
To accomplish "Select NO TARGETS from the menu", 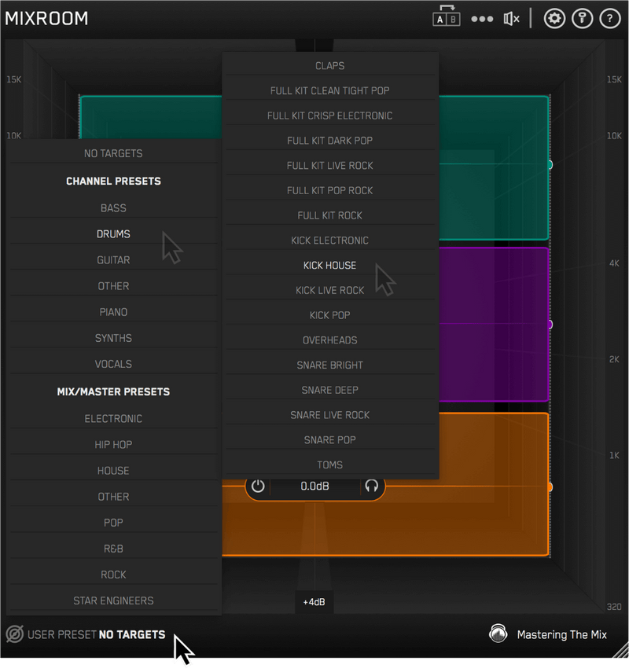I will [113, 153].
